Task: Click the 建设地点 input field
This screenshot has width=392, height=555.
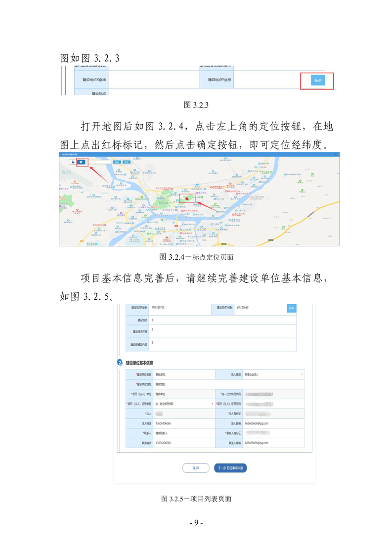Action: click(223, 320)
